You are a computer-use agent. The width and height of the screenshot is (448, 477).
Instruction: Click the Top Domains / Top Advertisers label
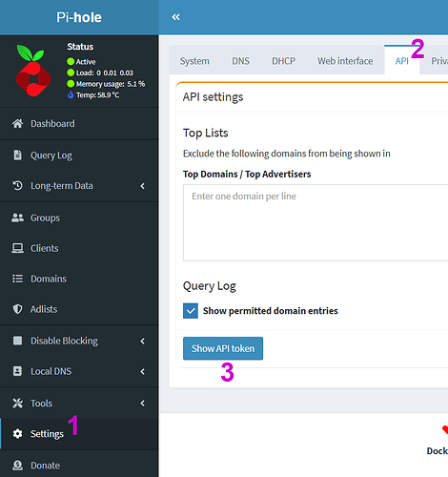click(247, 174)
